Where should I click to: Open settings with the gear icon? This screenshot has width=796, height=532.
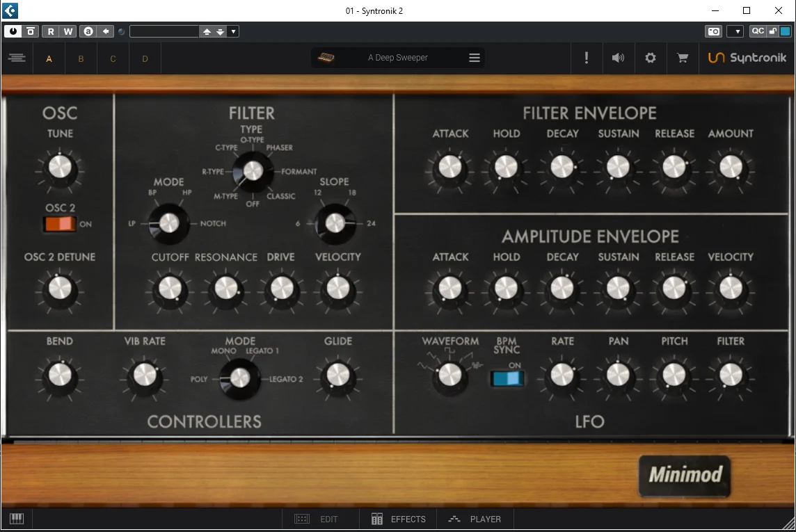[x=651, y=58]
